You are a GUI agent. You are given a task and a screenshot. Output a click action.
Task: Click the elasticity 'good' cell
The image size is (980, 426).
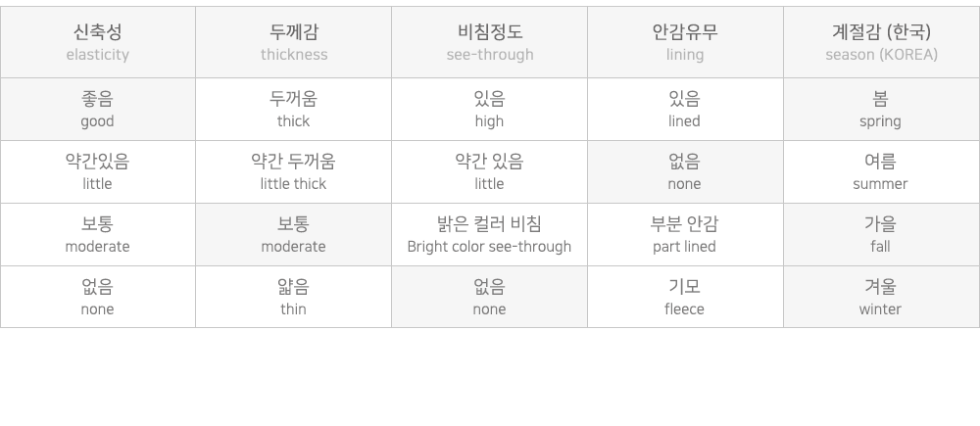[97, 110]
